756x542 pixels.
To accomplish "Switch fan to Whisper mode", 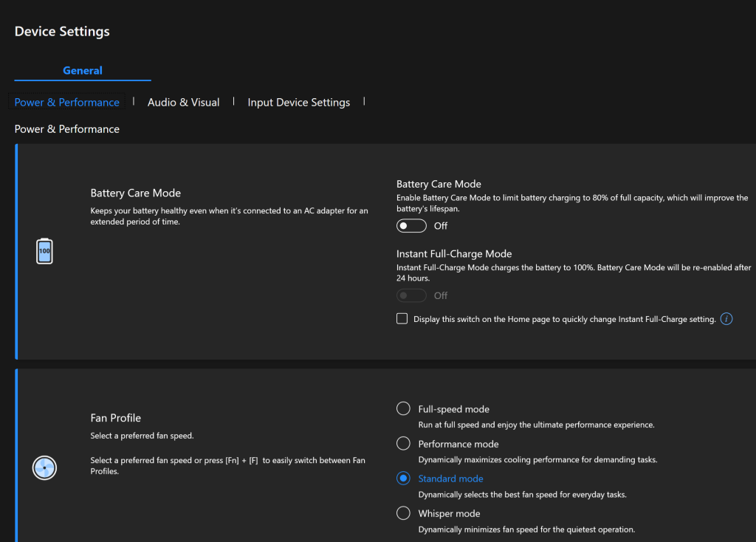I will [403, 513].
